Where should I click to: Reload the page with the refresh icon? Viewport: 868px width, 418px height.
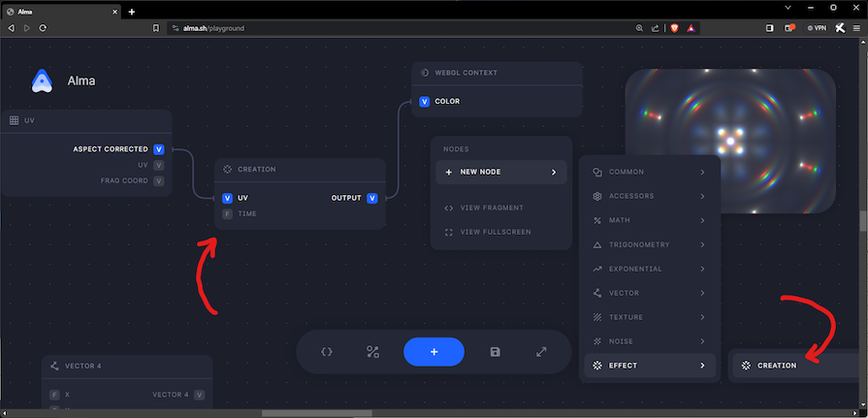43,28
